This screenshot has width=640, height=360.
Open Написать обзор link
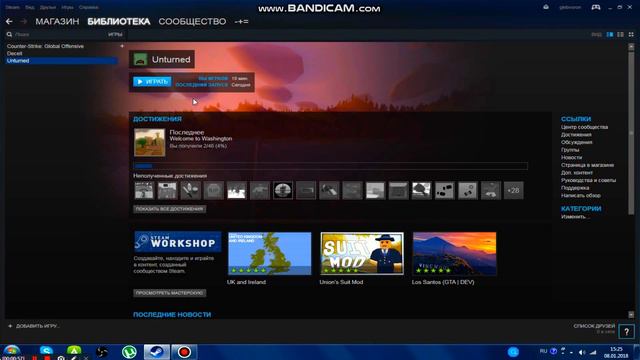580,196
